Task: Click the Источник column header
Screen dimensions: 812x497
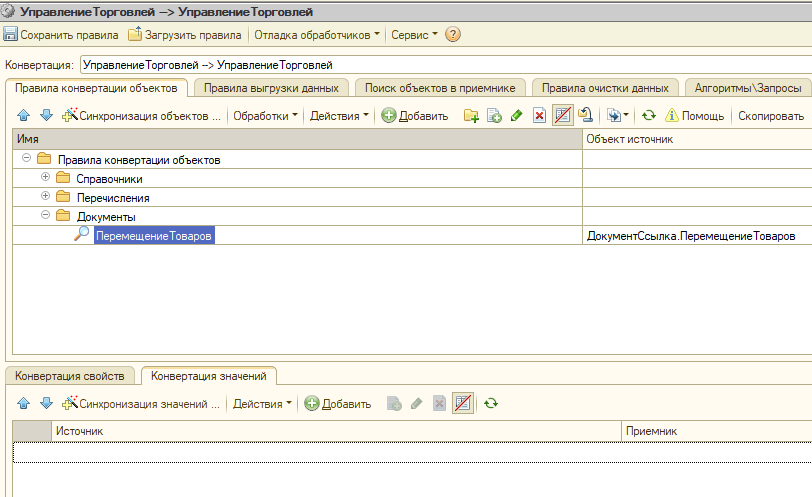Action: click(x=336, y=431)
